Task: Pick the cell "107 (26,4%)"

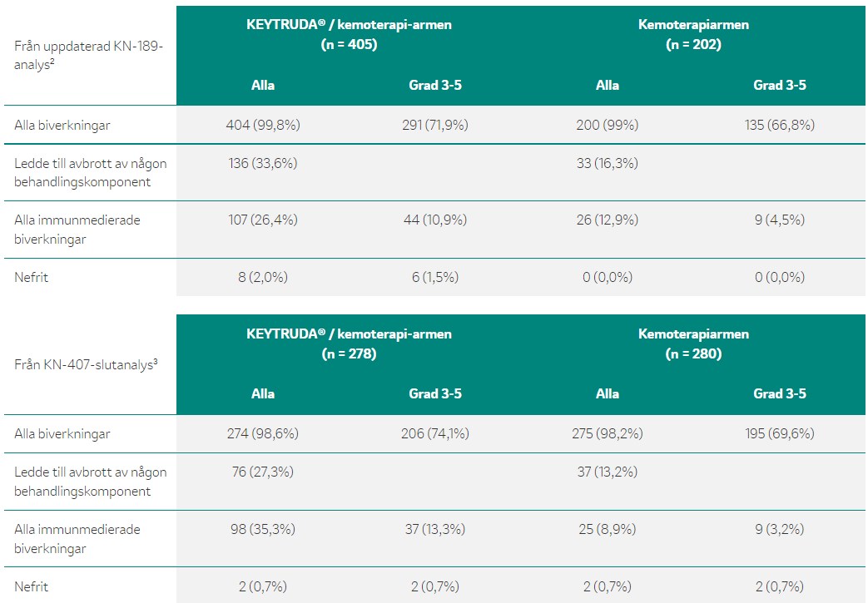Action: click(x=263, y=220)
